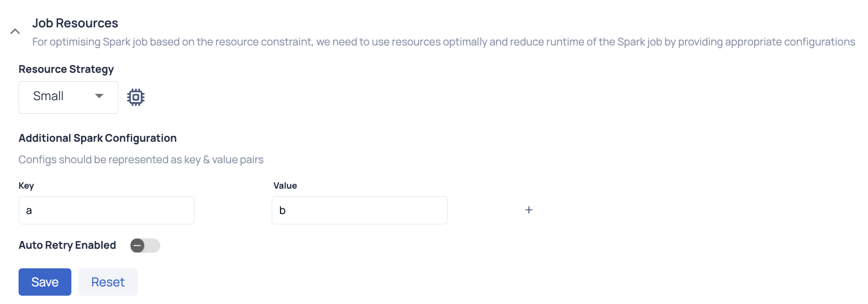Click the Auto Retry Enabled label
This screenshot has width=868, height=304.
67,245
